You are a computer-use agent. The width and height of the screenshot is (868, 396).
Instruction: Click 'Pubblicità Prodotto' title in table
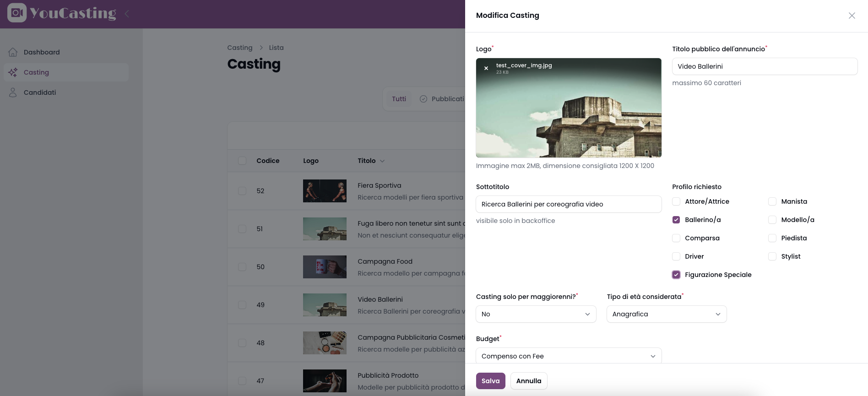tap(388, 375)
